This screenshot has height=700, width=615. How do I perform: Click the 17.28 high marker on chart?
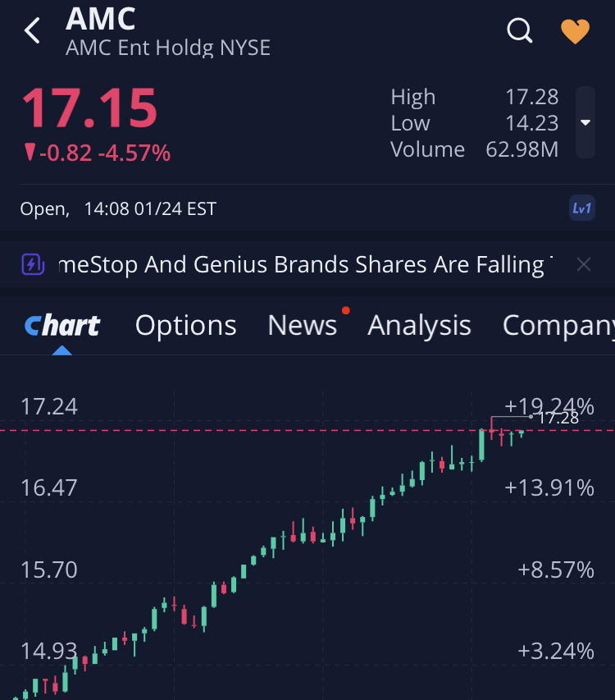(558, 418)
